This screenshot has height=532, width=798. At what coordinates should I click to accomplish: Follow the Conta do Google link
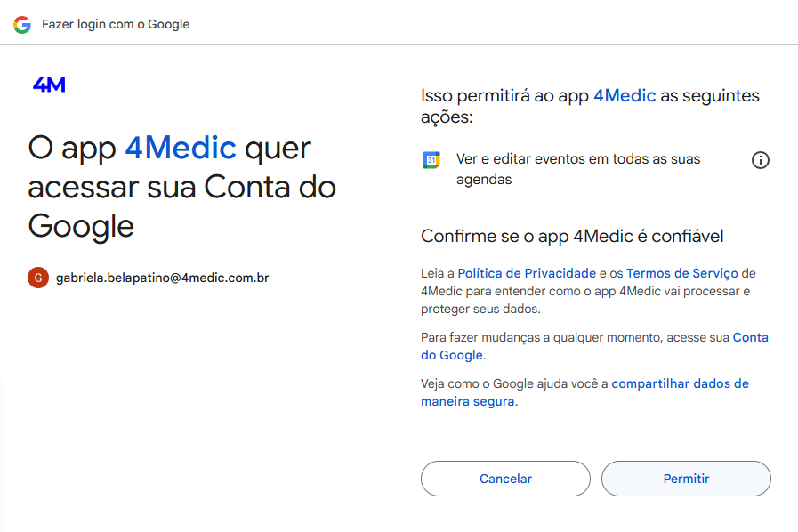(594, 346)
